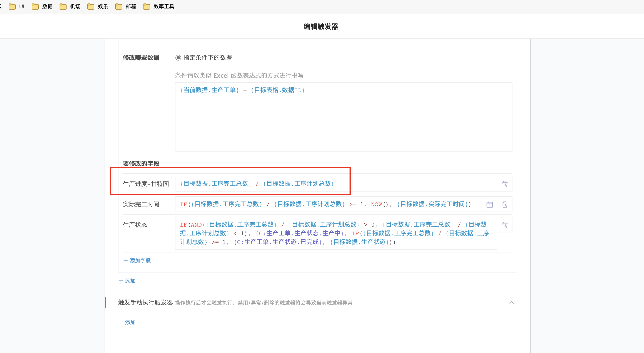The image size is (644, 353).
Task: Edit the condition expression text area
Action: 344,117
